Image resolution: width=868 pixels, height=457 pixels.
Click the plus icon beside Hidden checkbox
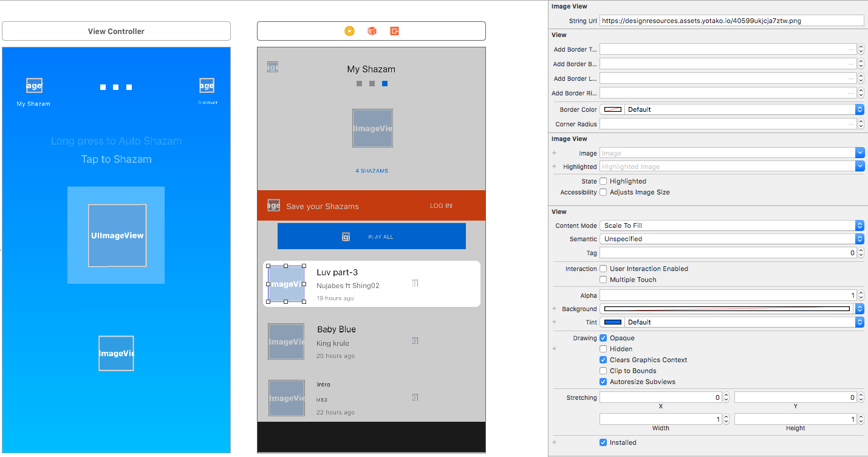click(554, 349)
